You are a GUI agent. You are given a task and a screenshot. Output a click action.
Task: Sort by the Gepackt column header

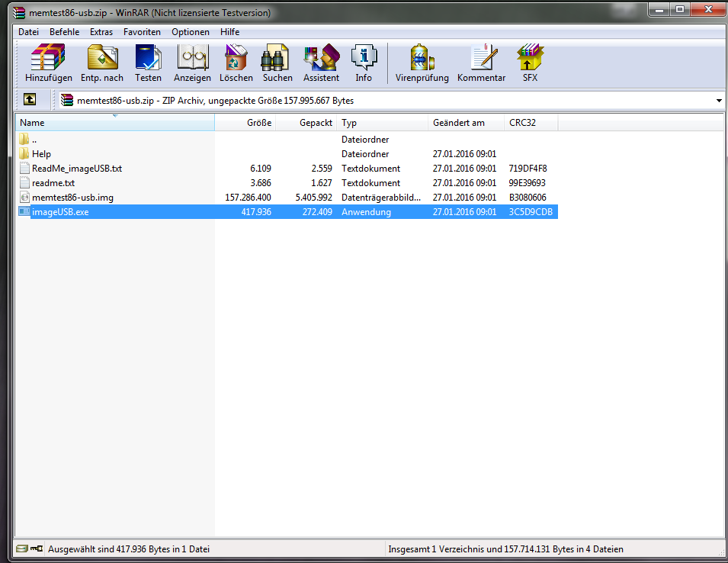(306, 123)
